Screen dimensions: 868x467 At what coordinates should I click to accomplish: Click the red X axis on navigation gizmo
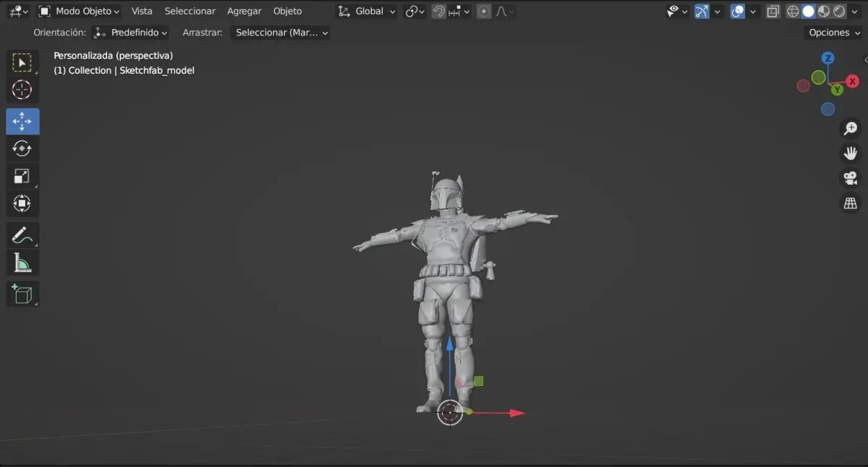pyautogui.click(x=853, y=81)
